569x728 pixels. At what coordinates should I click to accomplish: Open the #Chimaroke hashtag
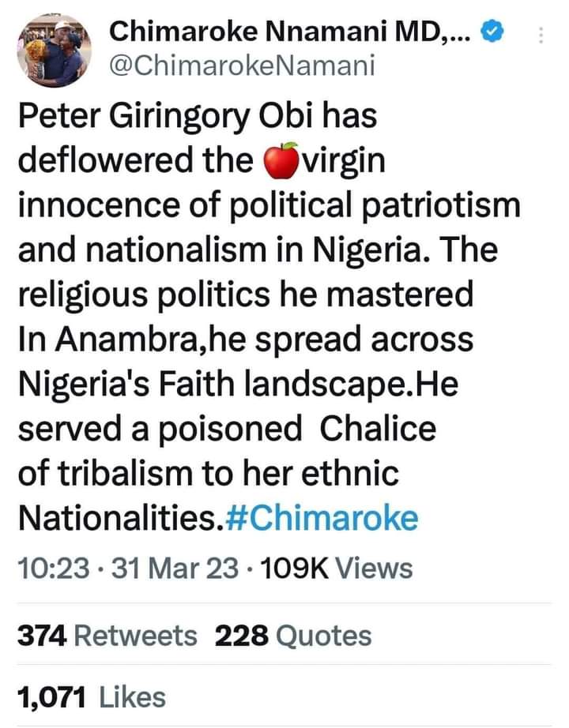coord(321,519)
